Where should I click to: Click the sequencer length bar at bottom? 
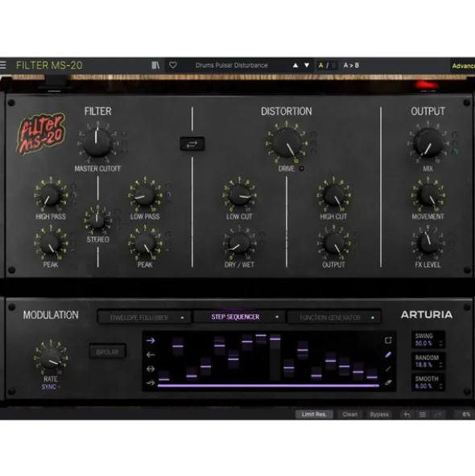[x=268, y=386]
